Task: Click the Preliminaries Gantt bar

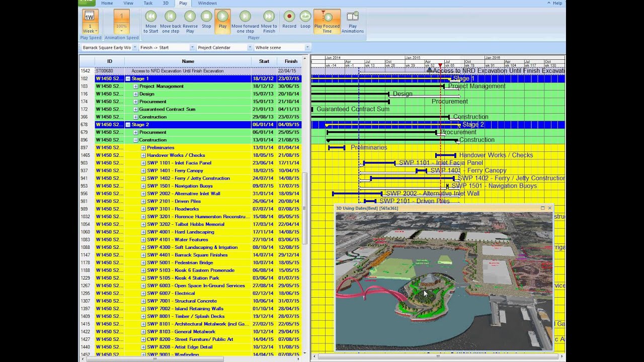Action: coord(337,147)
